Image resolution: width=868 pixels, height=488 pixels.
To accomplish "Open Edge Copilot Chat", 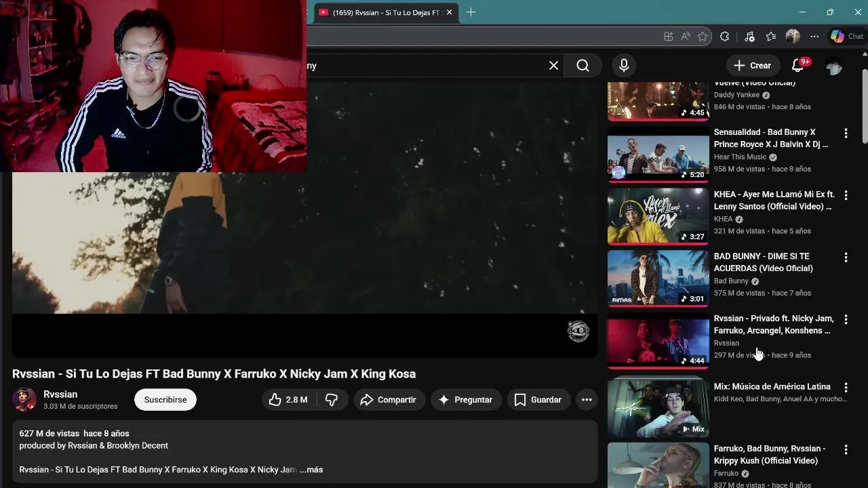I will point(846,37).
